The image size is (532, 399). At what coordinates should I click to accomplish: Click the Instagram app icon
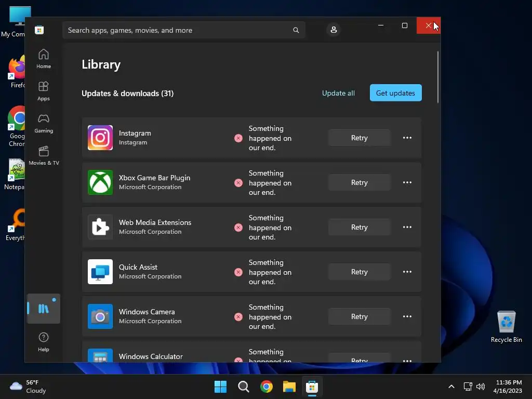pyautogui.click(x=100, y=138)
